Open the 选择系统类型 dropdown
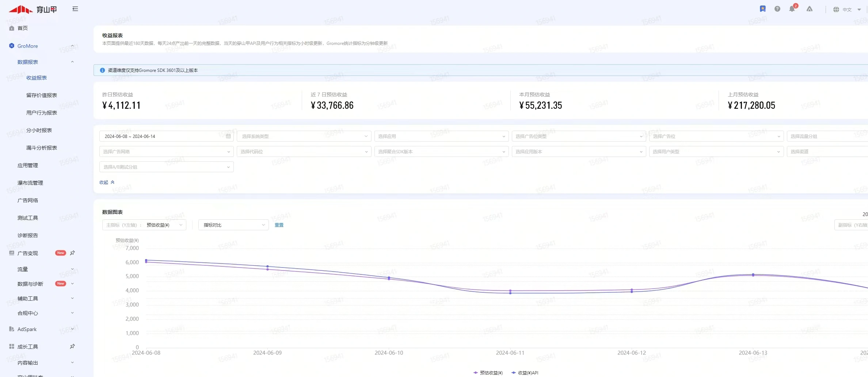Image resolution: width=868 pixels, height=377 pixels. click(x=304, y=136)
